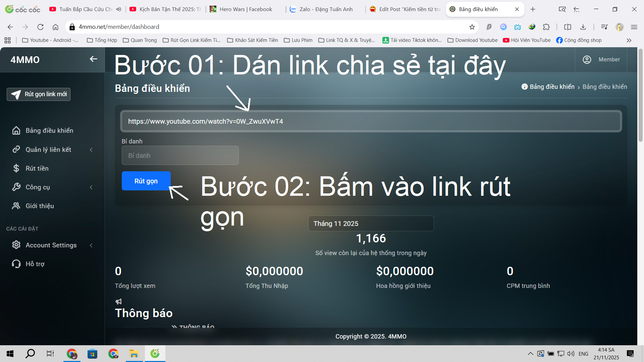Bookmark page with the star icon
The height and width of the screenshot is (362, 644).
(472, 27)
